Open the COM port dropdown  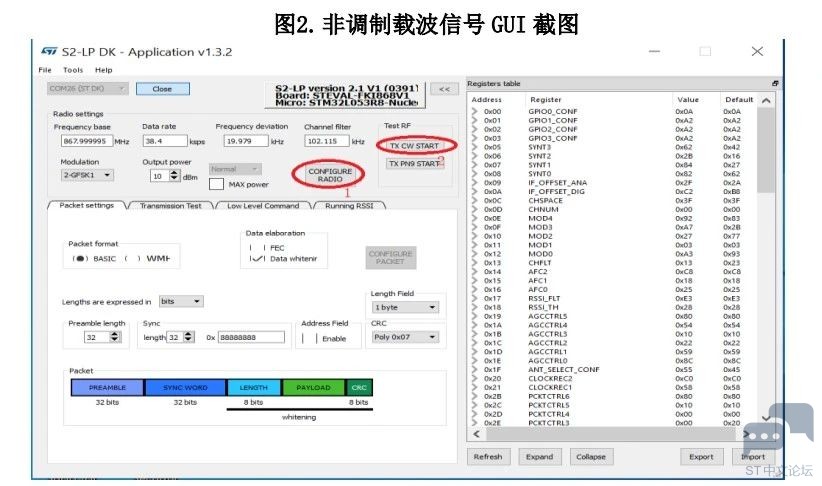[x=88, y=89]
